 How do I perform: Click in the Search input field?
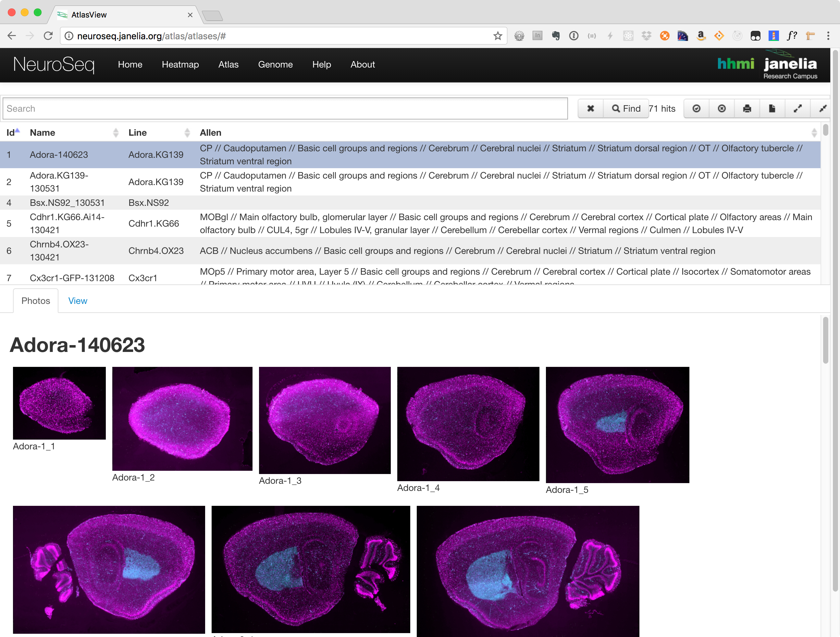pyautogui.click(x=285, y=109)
